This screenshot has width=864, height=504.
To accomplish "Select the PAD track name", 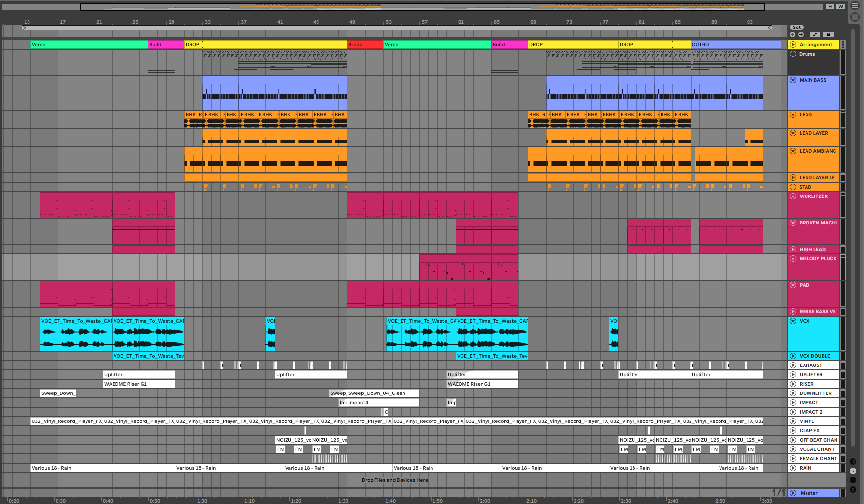I will [804, 285].
